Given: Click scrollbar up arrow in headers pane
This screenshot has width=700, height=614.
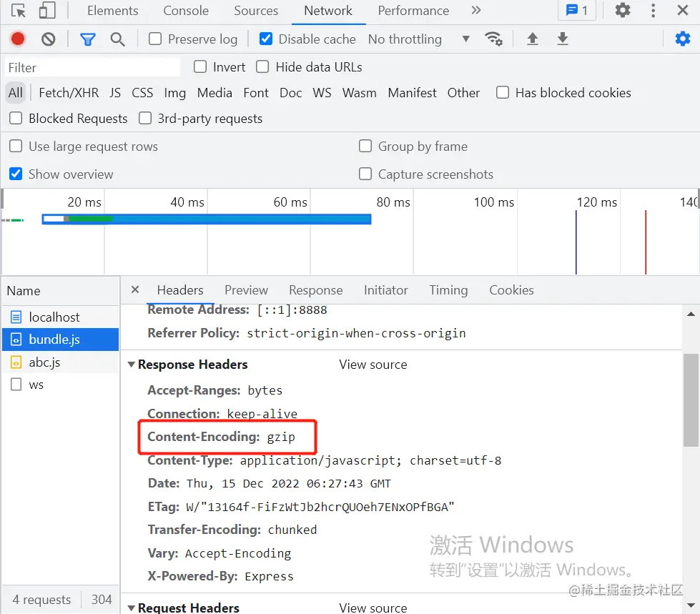Looking at the screenshot, I should 691,314.
